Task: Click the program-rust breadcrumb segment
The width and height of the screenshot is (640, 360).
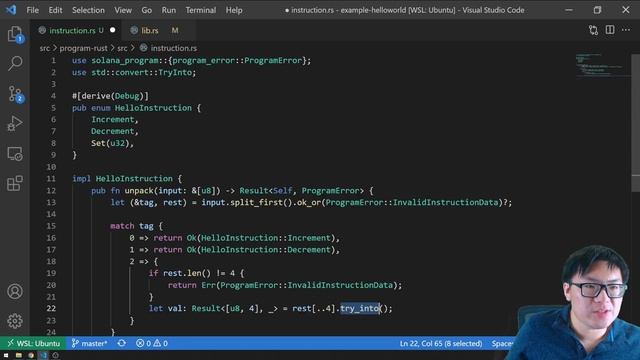Action: [x=83, y=48]
